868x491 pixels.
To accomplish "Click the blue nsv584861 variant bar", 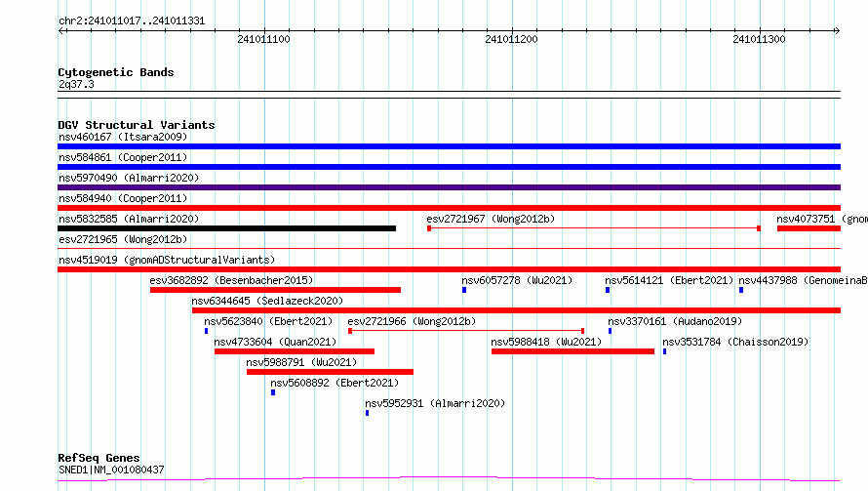I will [449, 167].
